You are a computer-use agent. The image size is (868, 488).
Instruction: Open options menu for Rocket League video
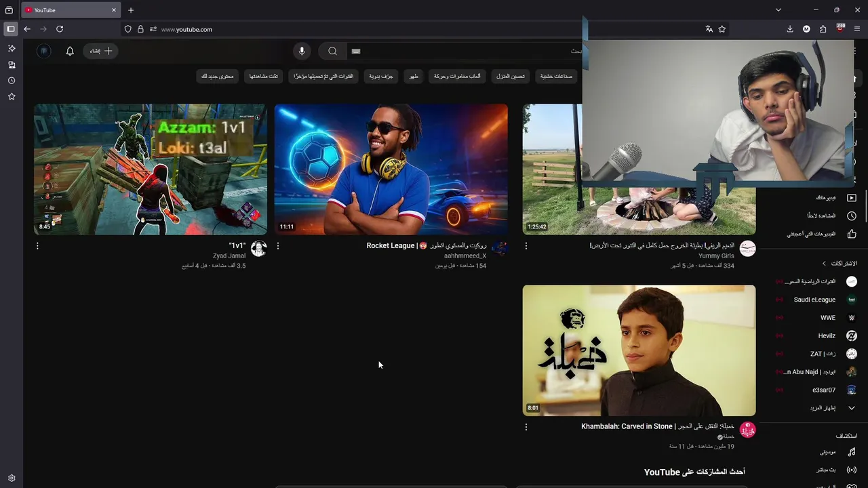[278, 246]
